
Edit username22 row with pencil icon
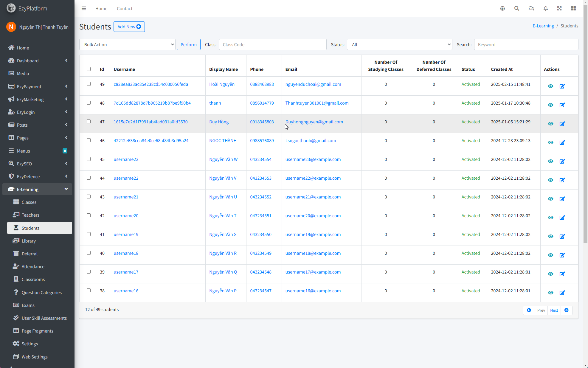click(x=562, y=180)
